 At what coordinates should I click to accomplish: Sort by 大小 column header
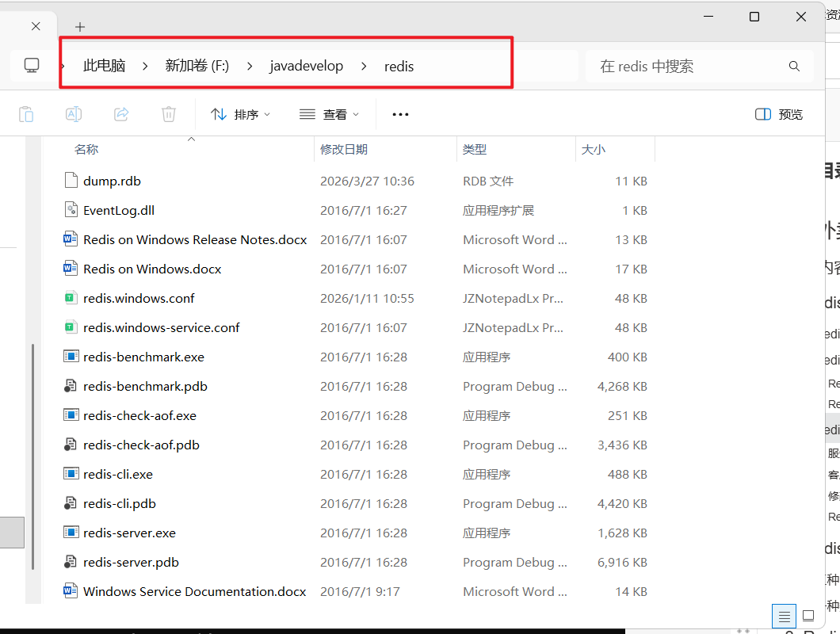594,150
